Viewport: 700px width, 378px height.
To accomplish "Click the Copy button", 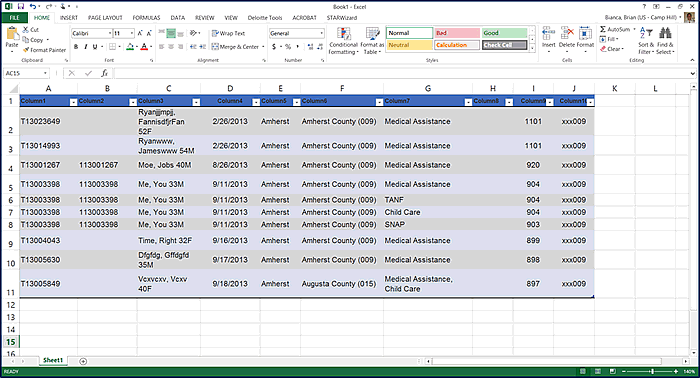I will point(33,40).
